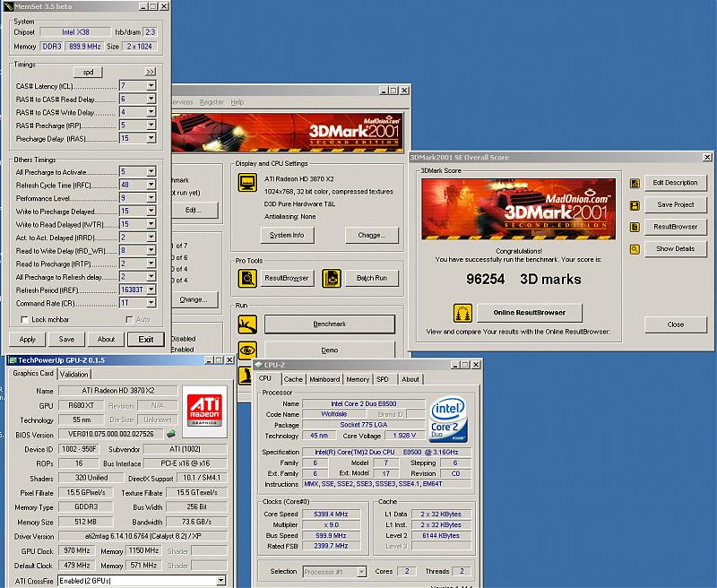Click the Benchmark button

(x=330, y=324)
